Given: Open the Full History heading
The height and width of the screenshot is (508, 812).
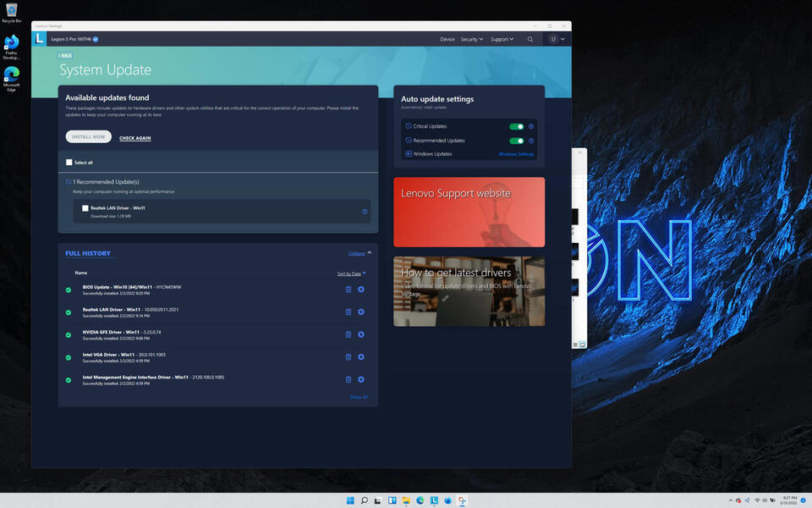Looking at the screenshot, I should click(x=88, y=253).
